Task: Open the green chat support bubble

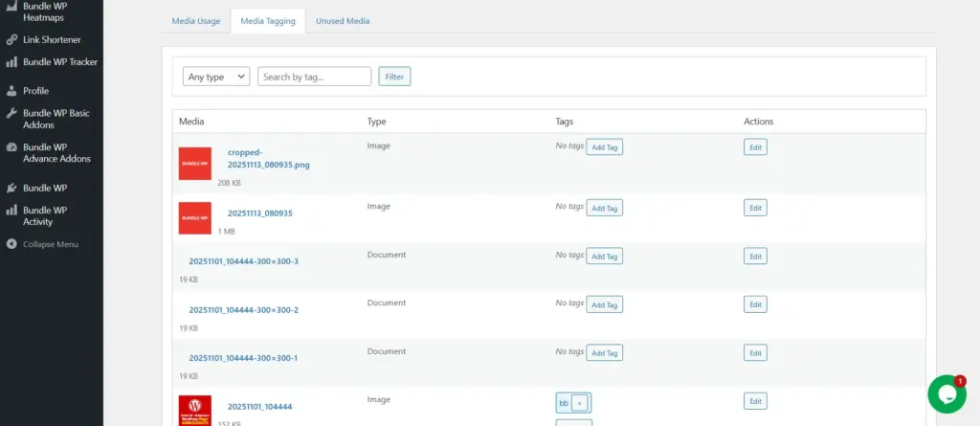Action: [x=947, y=394]
